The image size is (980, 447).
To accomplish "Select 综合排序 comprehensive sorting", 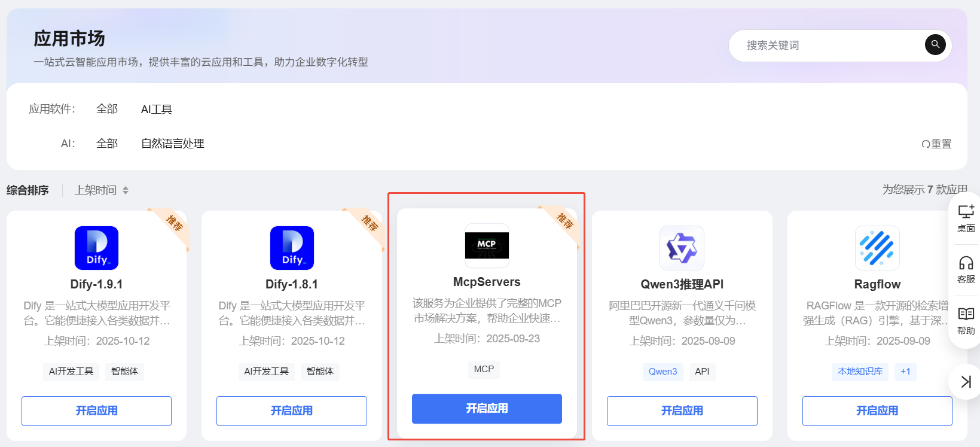I will 28,190.
